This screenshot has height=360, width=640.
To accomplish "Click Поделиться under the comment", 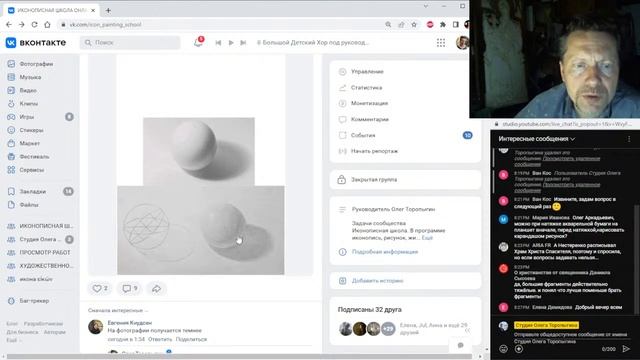I will (x=191, y=339).
